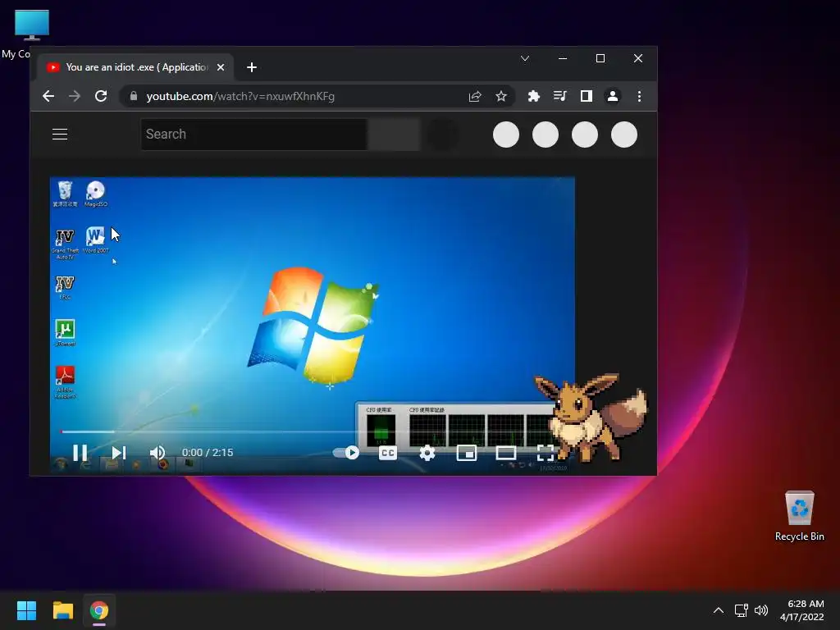The height and width of the screenshot is (630, 840).
Task: Click the browser forward arrow
Action: [75, 97]
